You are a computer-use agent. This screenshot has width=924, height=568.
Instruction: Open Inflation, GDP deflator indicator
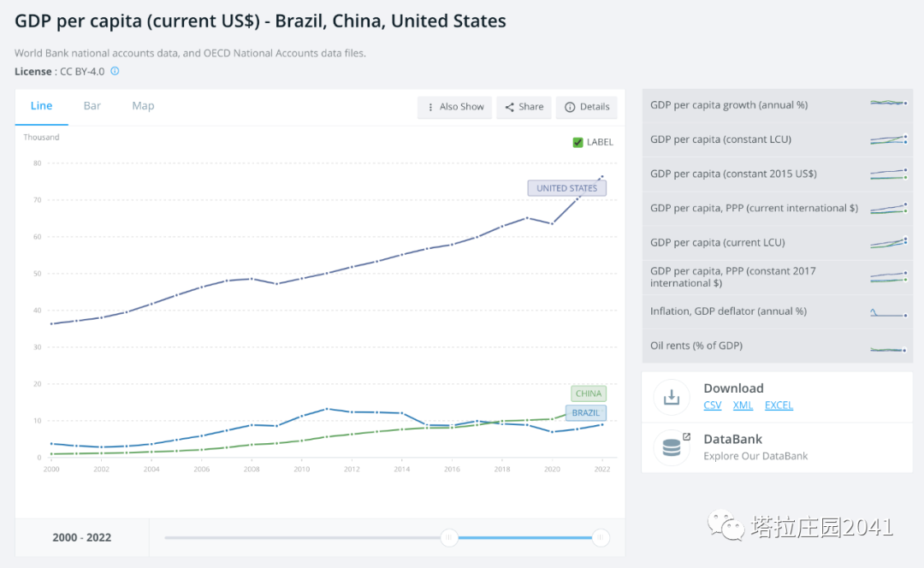(728, 311)
